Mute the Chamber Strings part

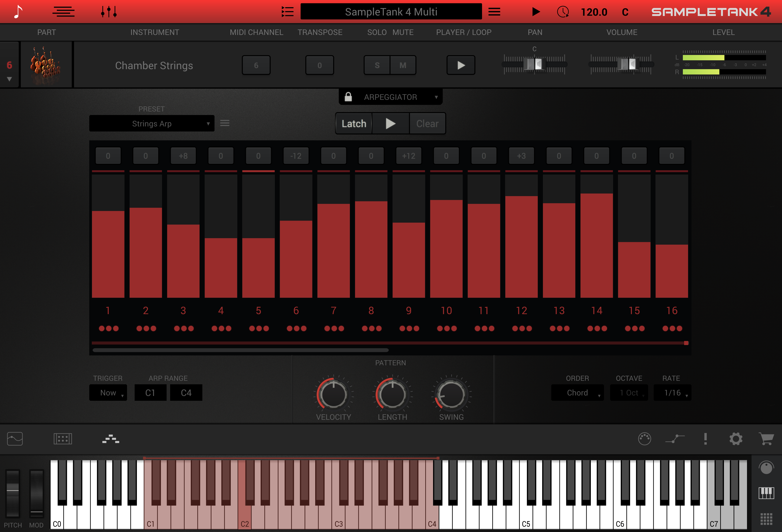(x=403, y=65)
